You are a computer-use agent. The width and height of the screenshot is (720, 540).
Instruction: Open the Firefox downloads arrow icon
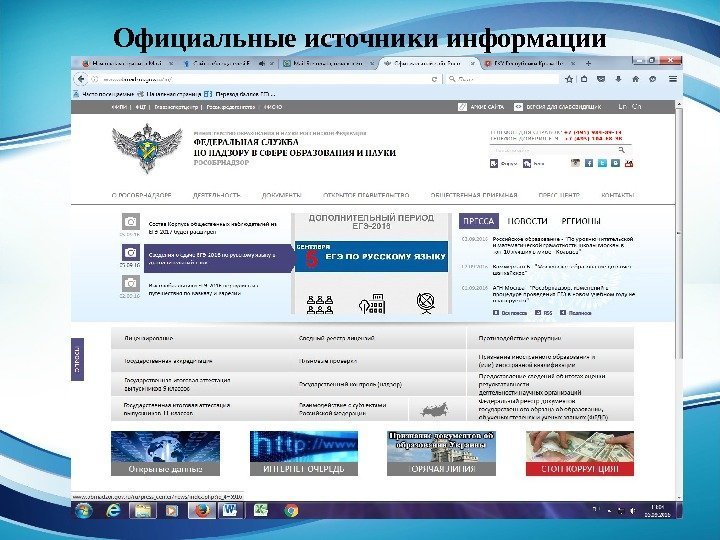(618, 79)
